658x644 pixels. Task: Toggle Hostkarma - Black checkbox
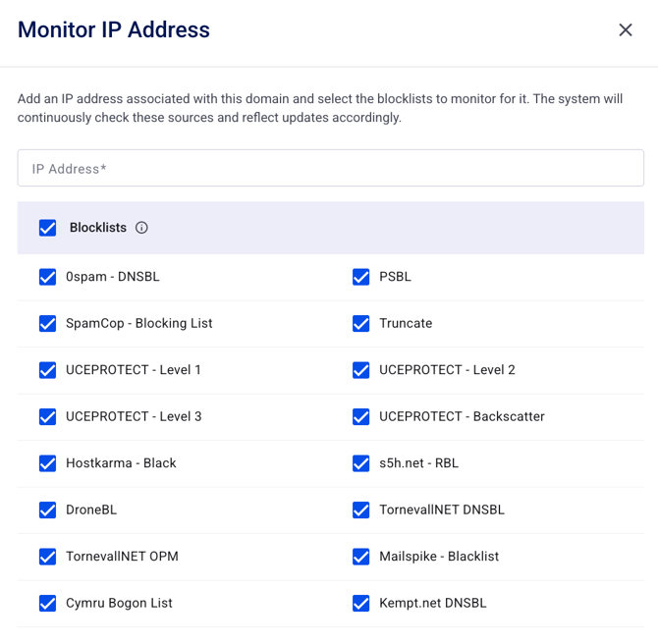[x=48, y=463]
